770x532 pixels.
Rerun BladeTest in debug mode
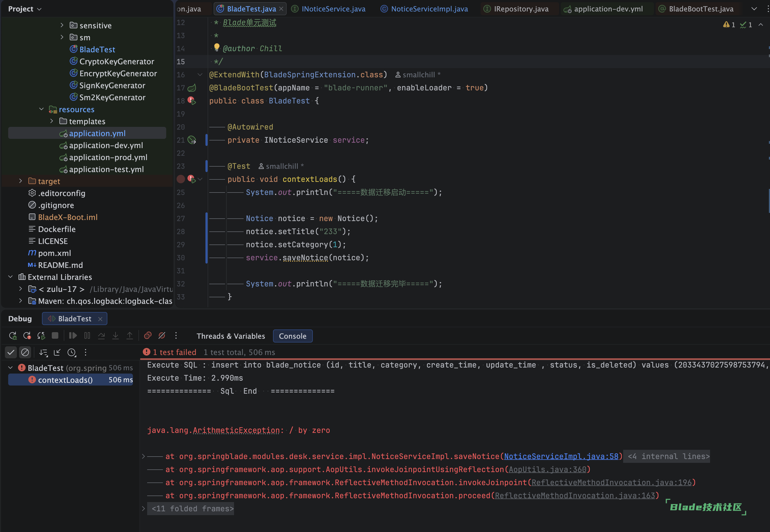[13, 336]
